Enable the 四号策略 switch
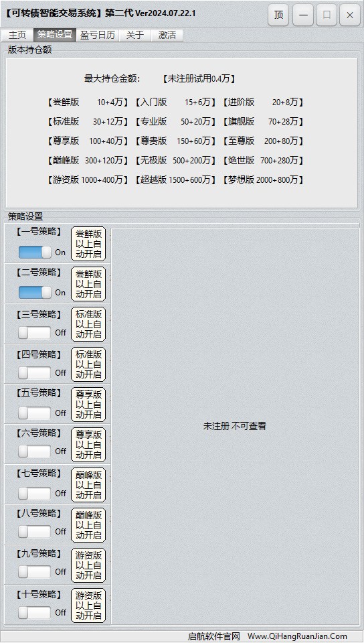This screenshot has height=643, width=364. pyautogui.click(x=34, y=373)
